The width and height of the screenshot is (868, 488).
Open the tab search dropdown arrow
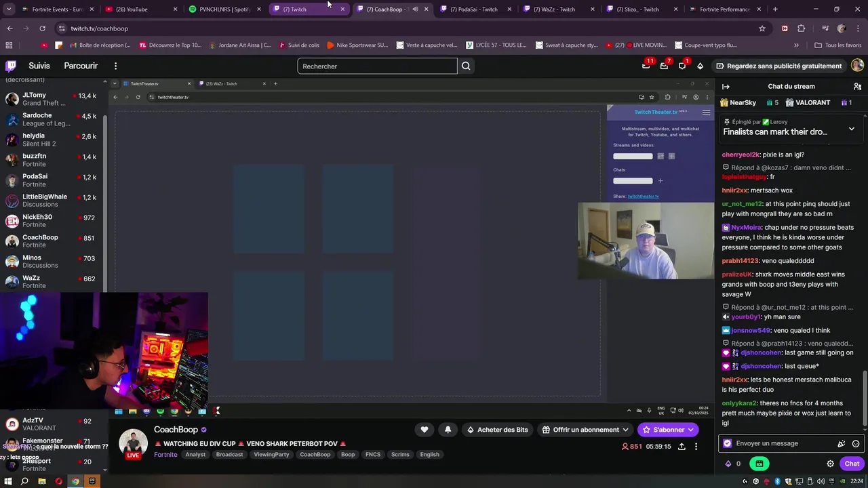tap(9, 9)
